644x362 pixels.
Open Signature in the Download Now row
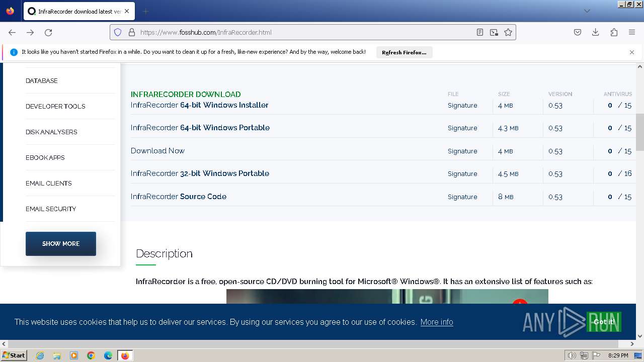[x=462, y=151]
